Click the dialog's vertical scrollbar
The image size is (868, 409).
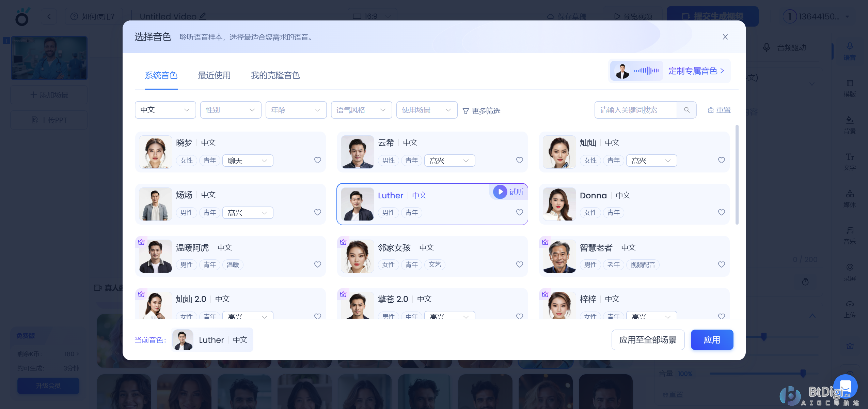(x=737, y=175)
